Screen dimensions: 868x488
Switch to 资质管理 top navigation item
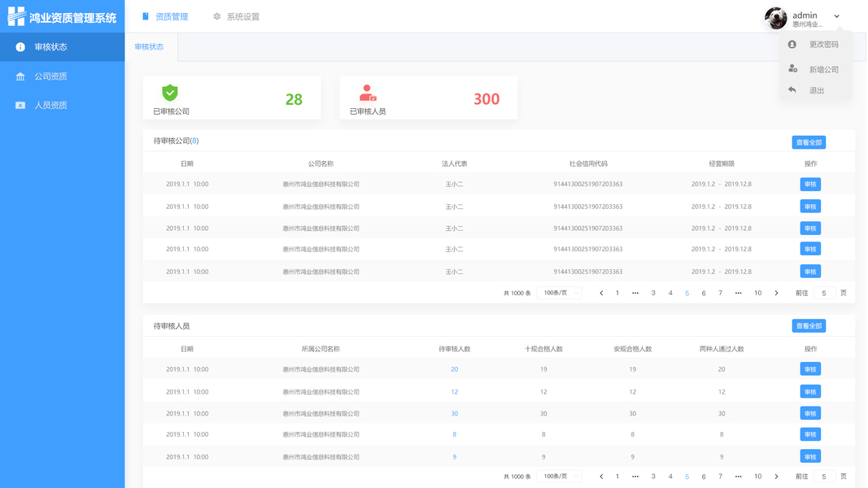pos(165,16)
